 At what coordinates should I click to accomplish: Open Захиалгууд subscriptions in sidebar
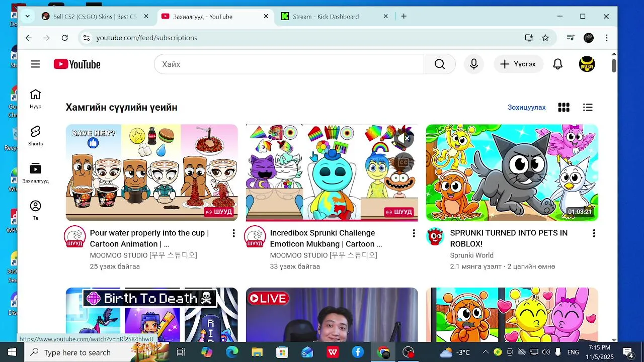[x=35, y=173]
